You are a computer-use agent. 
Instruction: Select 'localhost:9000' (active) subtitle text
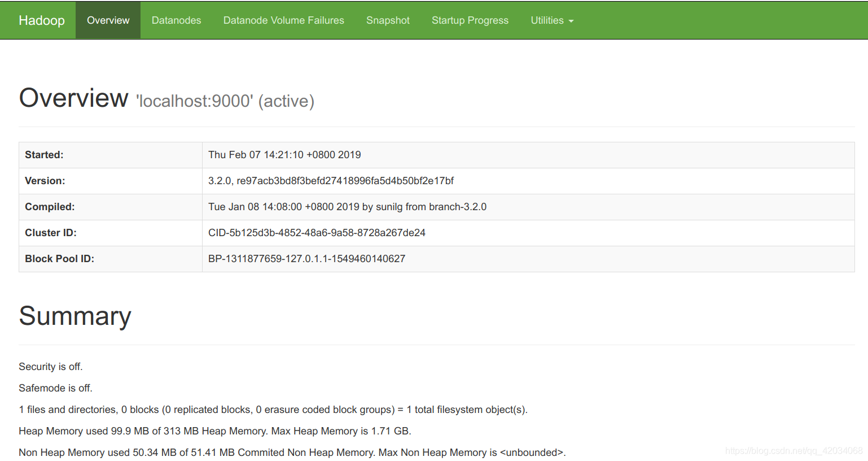click(225, 101)
